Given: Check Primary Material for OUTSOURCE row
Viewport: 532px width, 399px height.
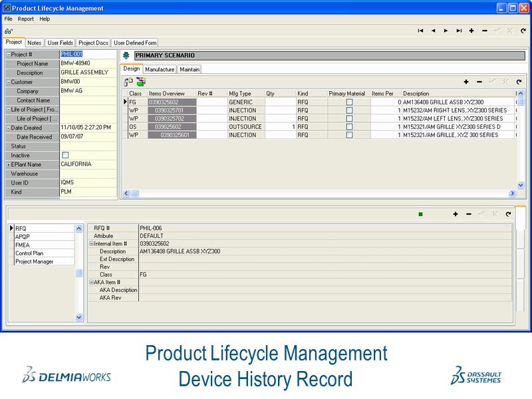Looking at the screenshot, I should [349, 126].
